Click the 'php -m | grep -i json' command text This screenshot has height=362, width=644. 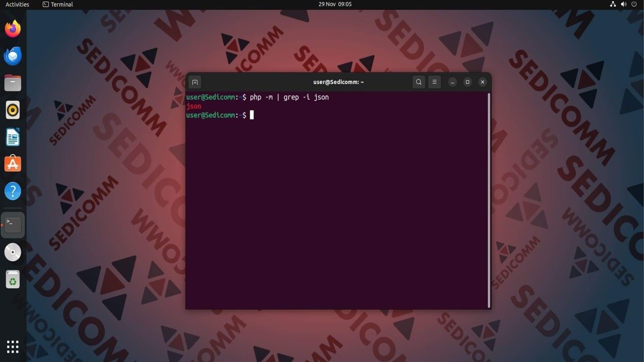tap(289, 97)
